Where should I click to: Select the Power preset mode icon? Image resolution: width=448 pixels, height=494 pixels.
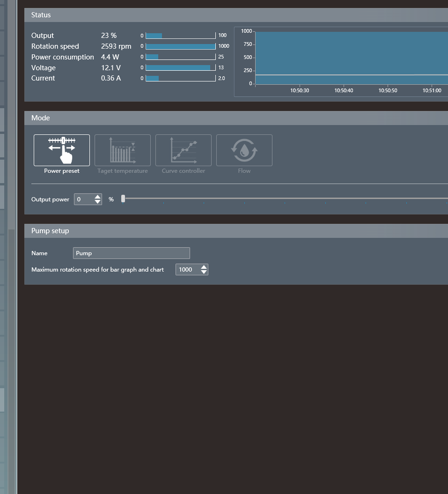(61, 150)
